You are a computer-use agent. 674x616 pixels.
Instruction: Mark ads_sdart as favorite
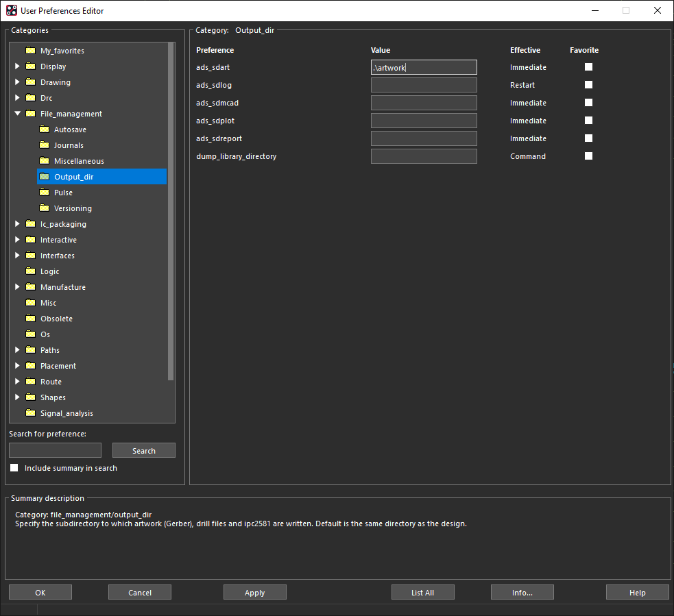[x=588, y=66]
